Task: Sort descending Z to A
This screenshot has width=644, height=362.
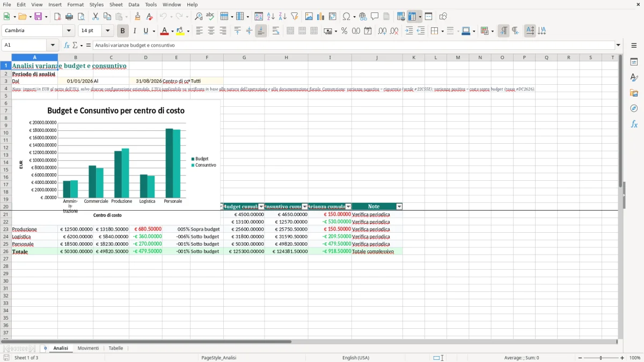Action: click(283, 17)
